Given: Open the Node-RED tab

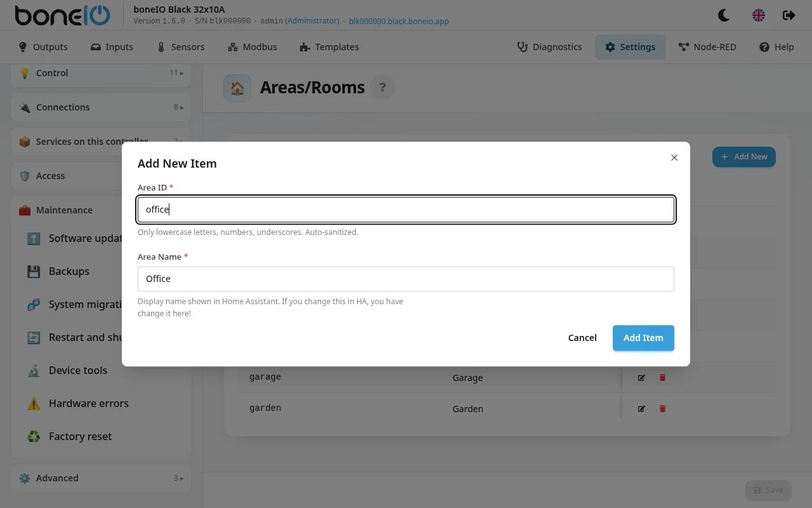Looking at the screenshot, I should (707, 47).
